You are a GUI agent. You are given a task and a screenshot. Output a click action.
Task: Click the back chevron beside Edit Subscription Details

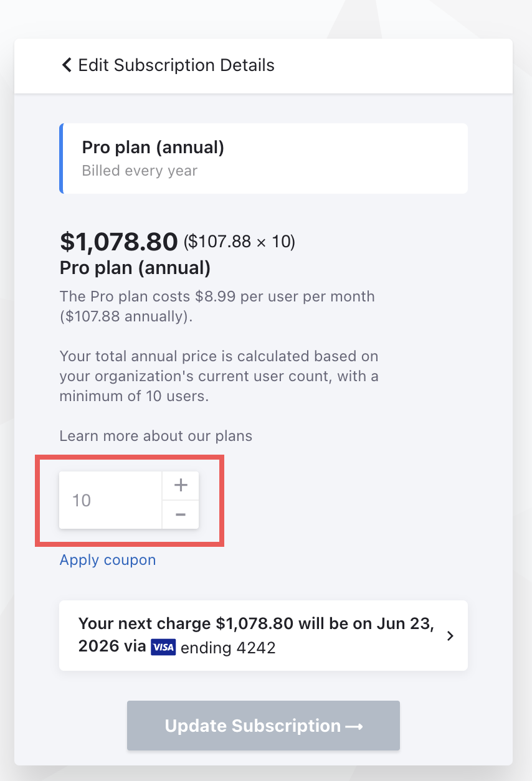pos(67,65)
